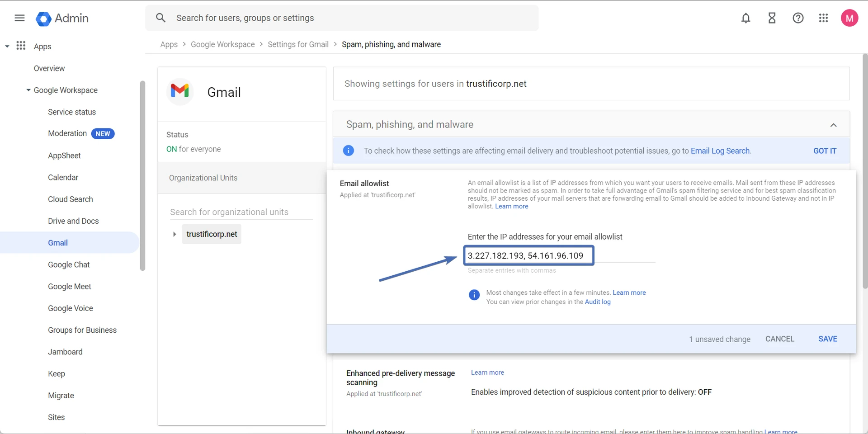868x434 pixels.
Task: Open the Google apps grid launcher
Action: pyautogui.click(x=823, y=18)
